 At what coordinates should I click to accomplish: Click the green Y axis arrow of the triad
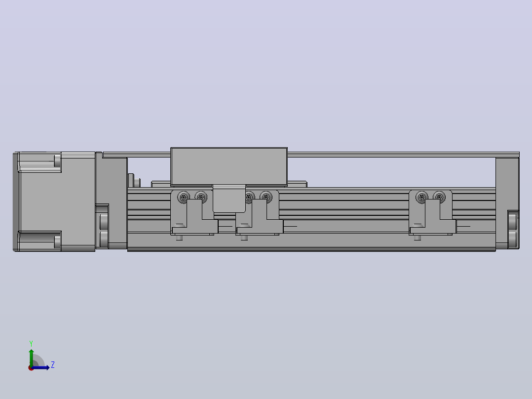point(31,357)
